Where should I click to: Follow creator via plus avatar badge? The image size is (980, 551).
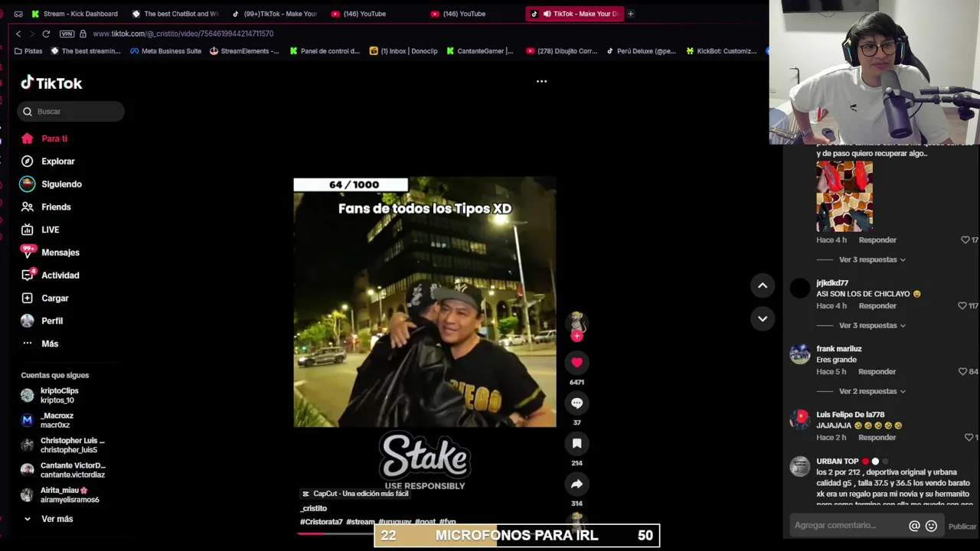click(577, 336)
